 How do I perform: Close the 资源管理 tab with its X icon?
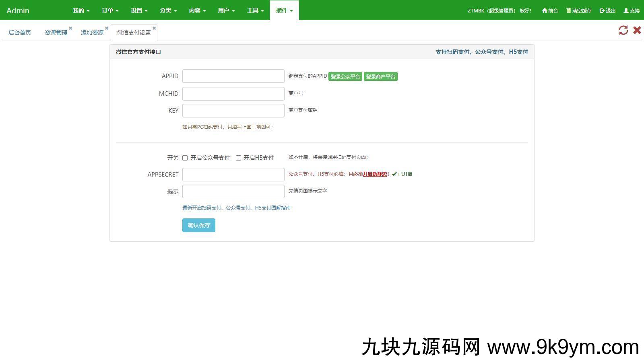pos(70,28)
